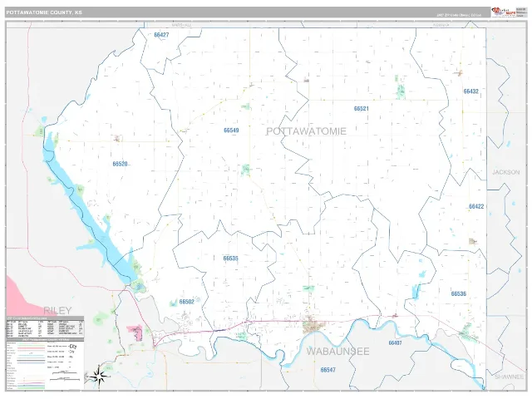Click the 66407 ZIP code label

click(x=396, y=343)
